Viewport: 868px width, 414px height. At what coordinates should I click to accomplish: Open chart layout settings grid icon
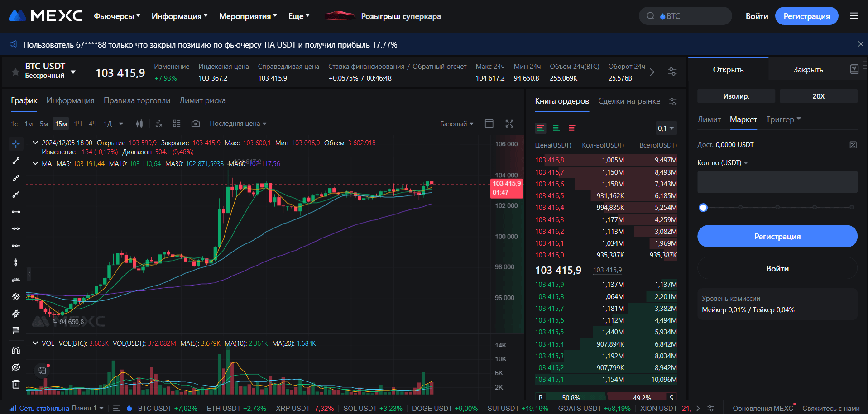pyautogui.click(x=177, y=124)
